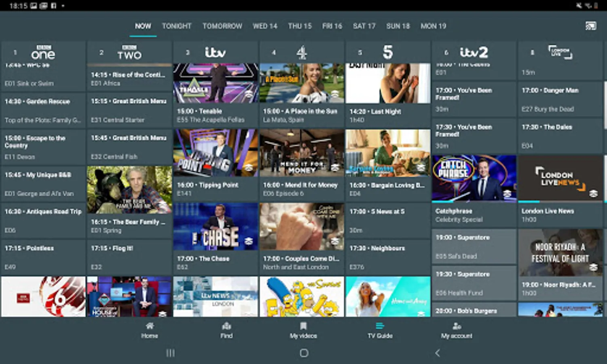Select the Channel 4 logo
This screenshot has width=607, height=364.
pyautogui.click(x=302, y=53)
